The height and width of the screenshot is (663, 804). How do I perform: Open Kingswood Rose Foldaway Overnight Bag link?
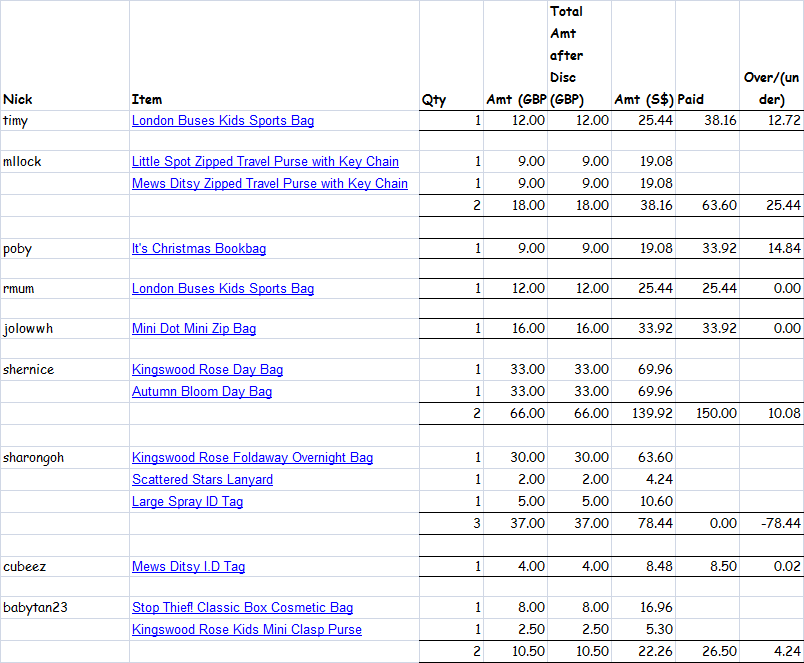pyautogui.click(x=252, y=457)
